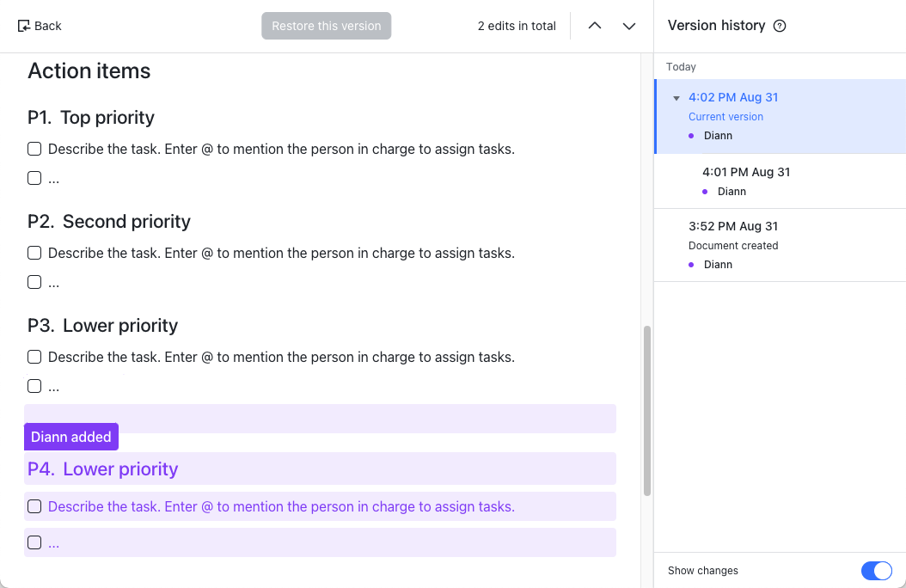Image resolution: width=906 pixels, height=588 pixels.
Task: Collapse the 4:02 PM version group
Action: tap(676, 98)
